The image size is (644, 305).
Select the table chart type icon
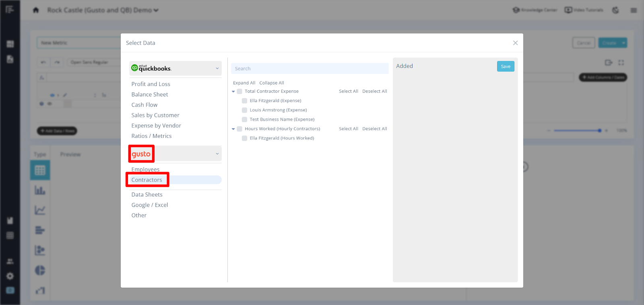pos(40,170)
